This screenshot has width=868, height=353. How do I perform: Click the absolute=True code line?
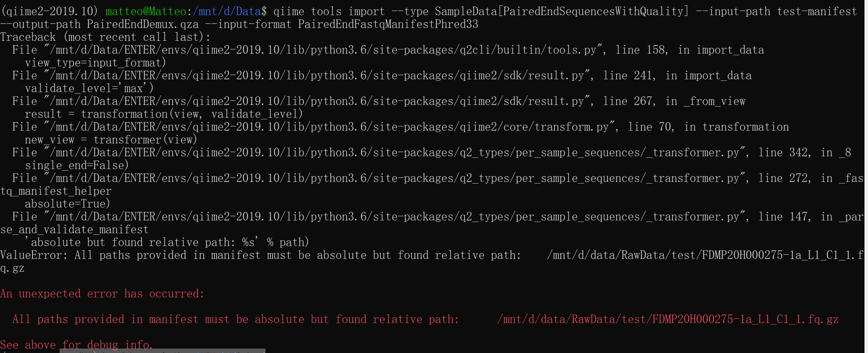pyautogui.click(x=68, y=204)
